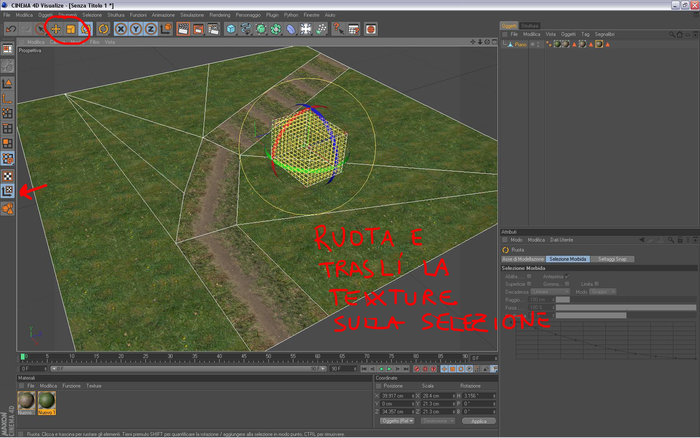
Task: Select the topmost left palette layout icon
Action: (x=8, y=49)
